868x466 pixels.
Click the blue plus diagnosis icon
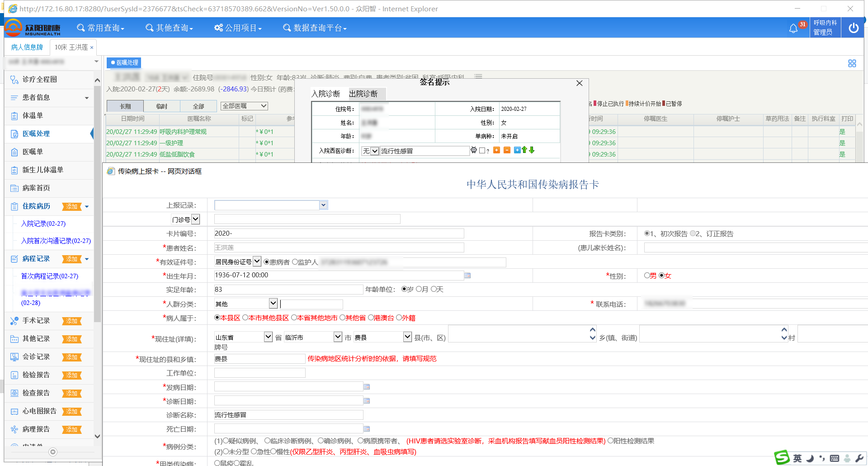click(517, 150)
